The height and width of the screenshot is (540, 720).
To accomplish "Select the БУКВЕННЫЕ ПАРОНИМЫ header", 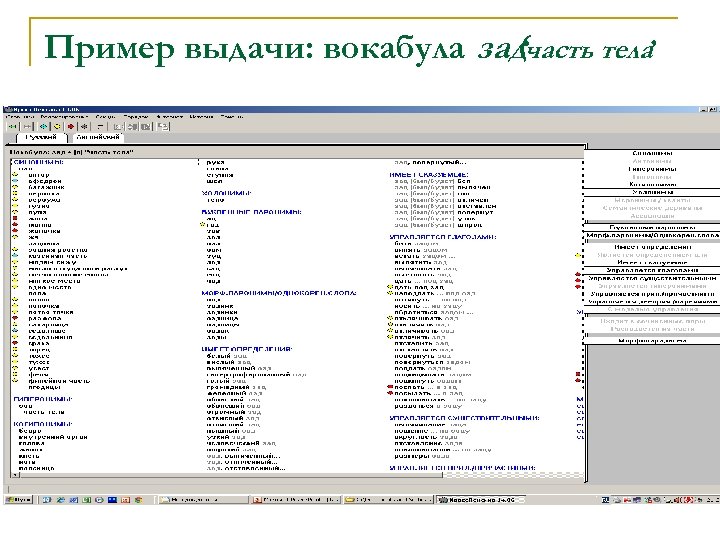I will pyautogui.click(x=251, y=212).
